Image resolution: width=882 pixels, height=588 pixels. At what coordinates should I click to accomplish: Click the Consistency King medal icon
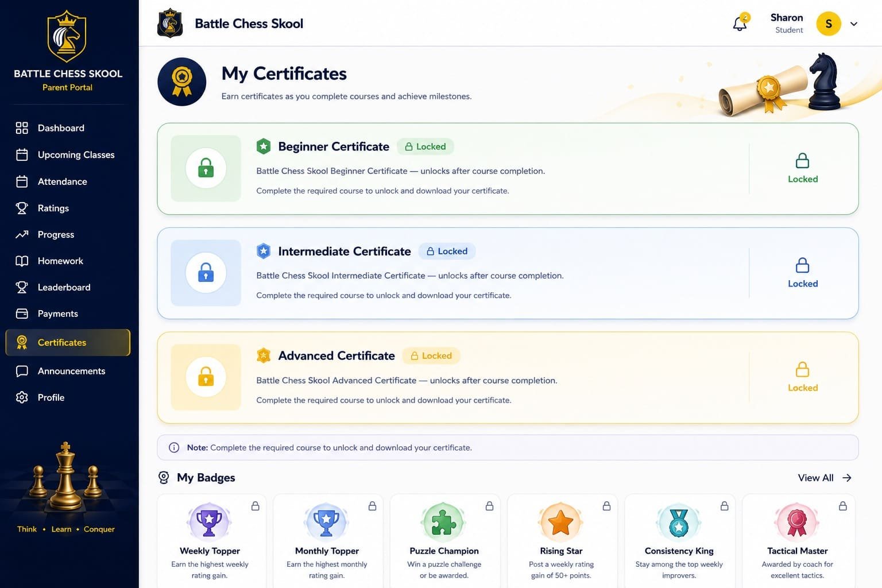(679, 522)
